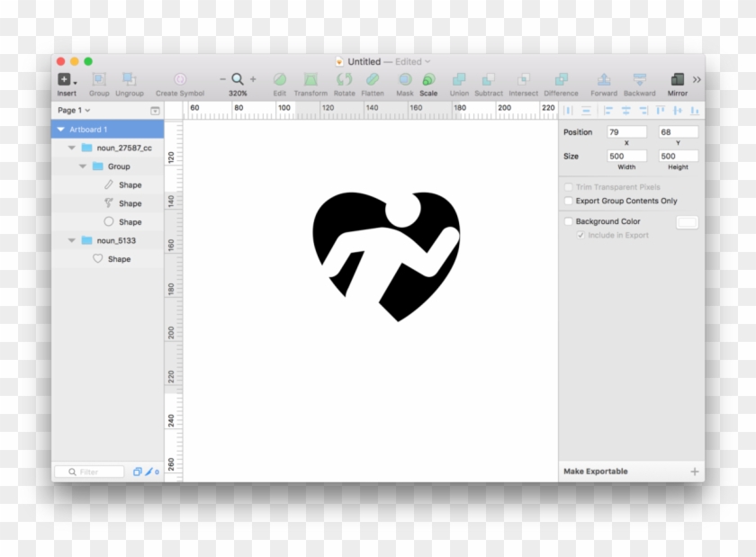
Task: Toggle the slices filter knife icon
Action: [x=149, y=472]
